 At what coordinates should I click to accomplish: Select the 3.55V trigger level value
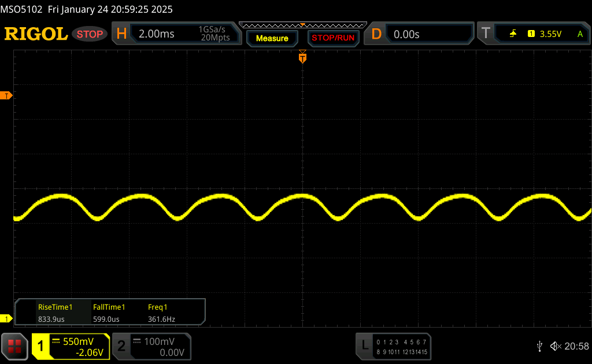point(550,34)
